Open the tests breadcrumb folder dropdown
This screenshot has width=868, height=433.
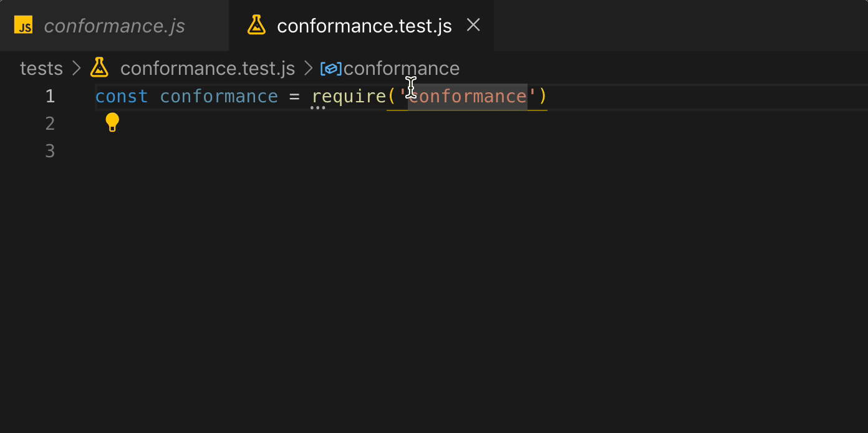coord(41,68)
